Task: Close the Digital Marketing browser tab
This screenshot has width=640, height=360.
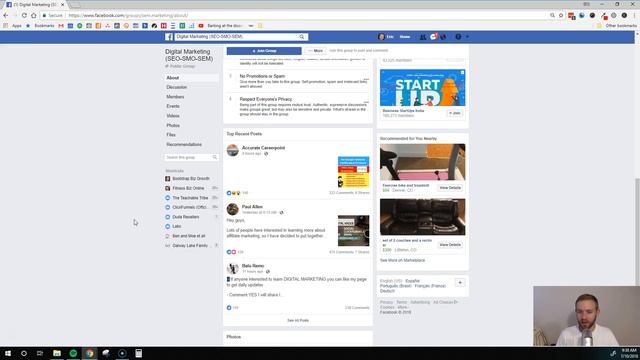Action: (x=62, y=4)
